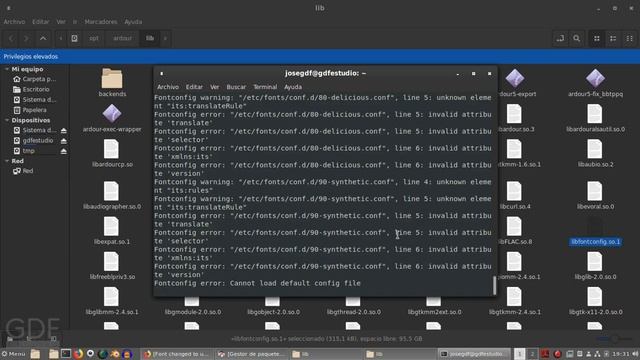Open the Red network location in sidebar
This screenshot has height=360, width=640.
coord(23,171)
